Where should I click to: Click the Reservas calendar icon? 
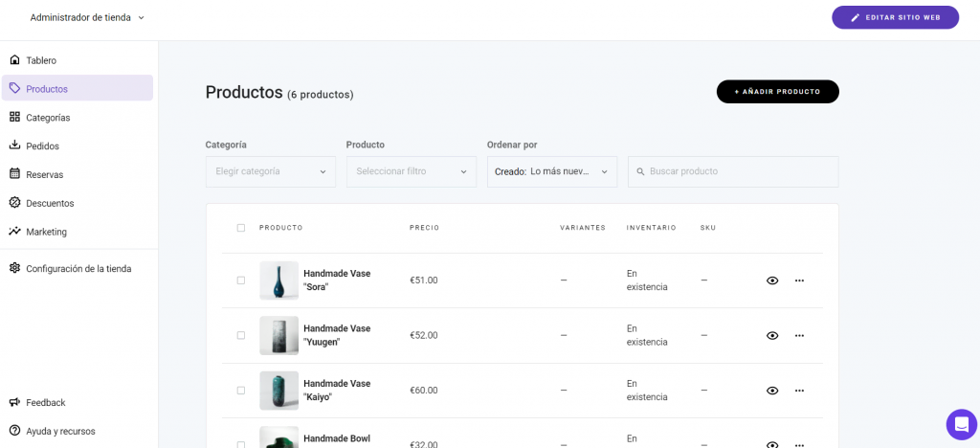click(14, 174)
